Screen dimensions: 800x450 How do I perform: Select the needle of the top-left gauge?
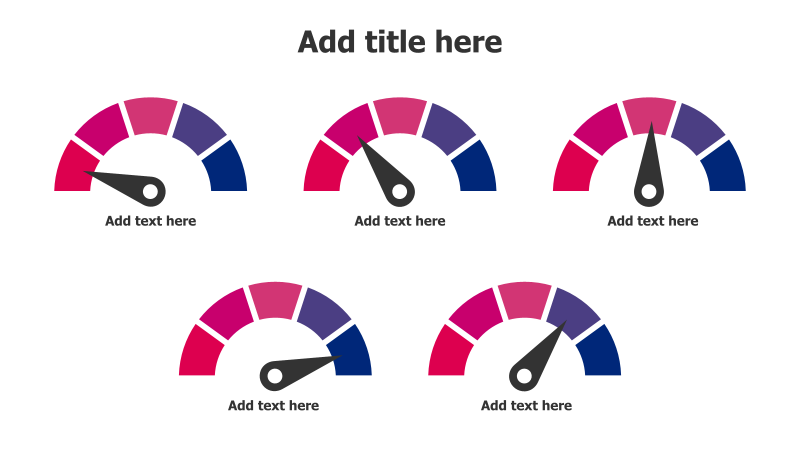125,188
